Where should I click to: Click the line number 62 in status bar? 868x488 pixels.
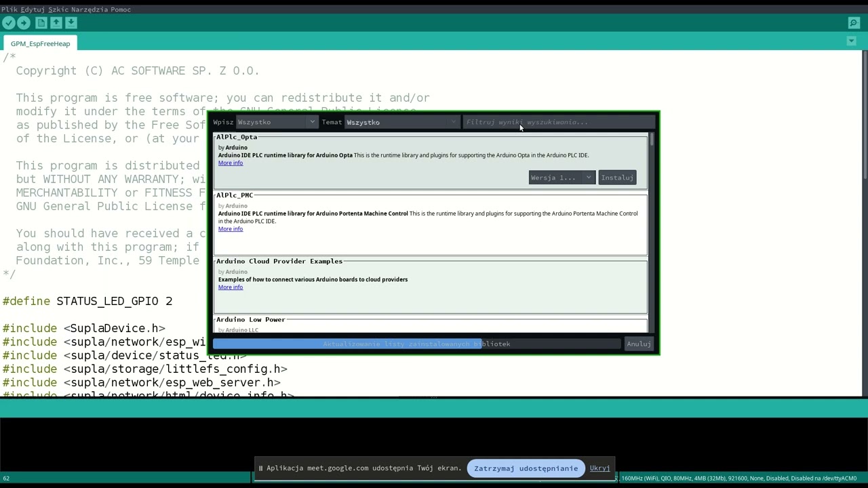pyautogui.click(x=6, y=479)
